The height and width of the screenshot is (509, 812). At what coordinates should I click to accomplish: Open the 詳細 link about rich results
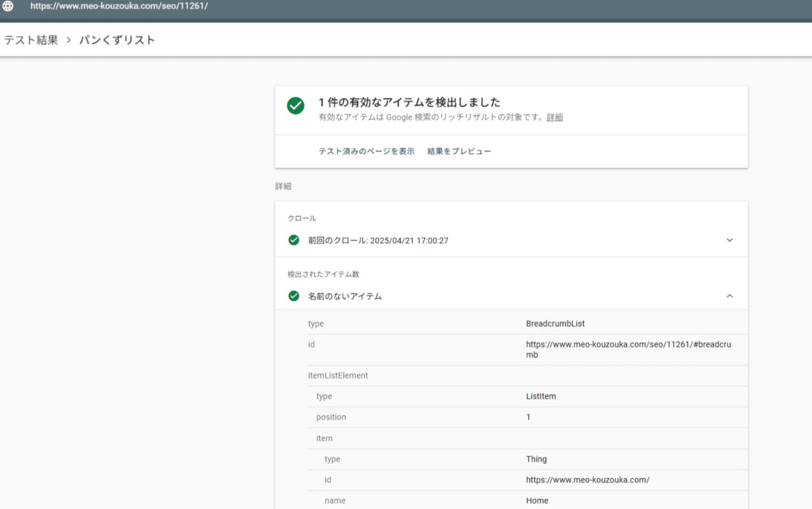(554, 118)
